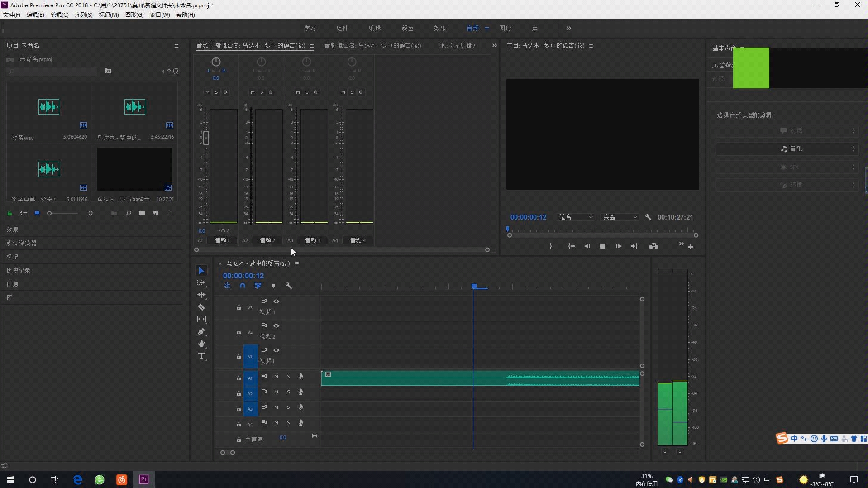Image resolution: width=868 pixels, height=488 pixels.
Task: Switch project panel to list view
Action: (24, 213)
